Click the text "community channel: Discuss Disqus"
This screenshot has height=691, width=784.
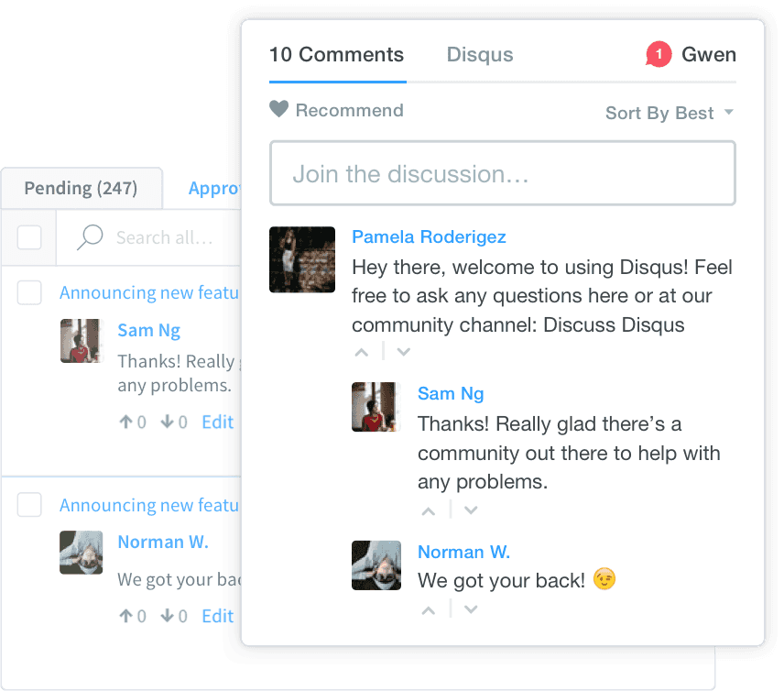518,324
